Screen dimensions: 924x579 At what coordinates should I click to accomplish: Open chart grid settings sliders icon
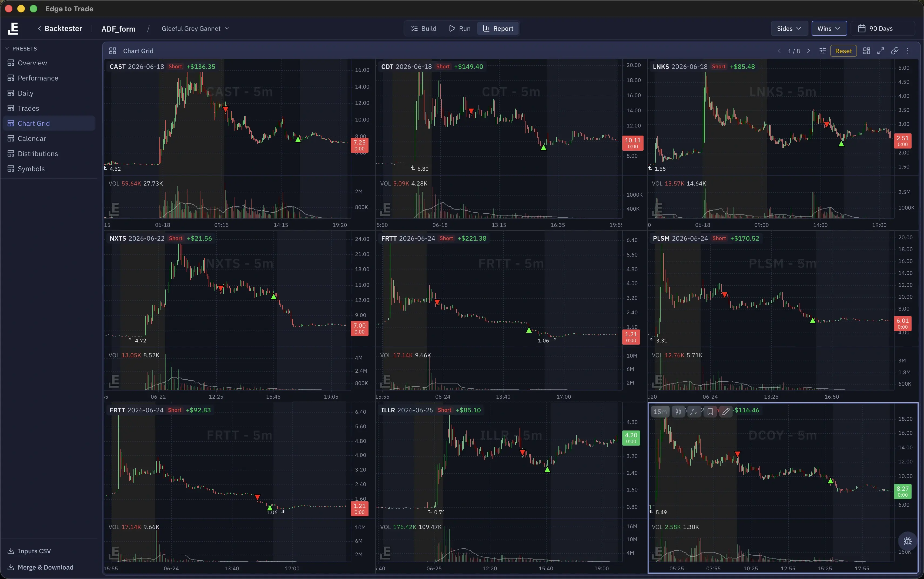click(x=822, y=51)
